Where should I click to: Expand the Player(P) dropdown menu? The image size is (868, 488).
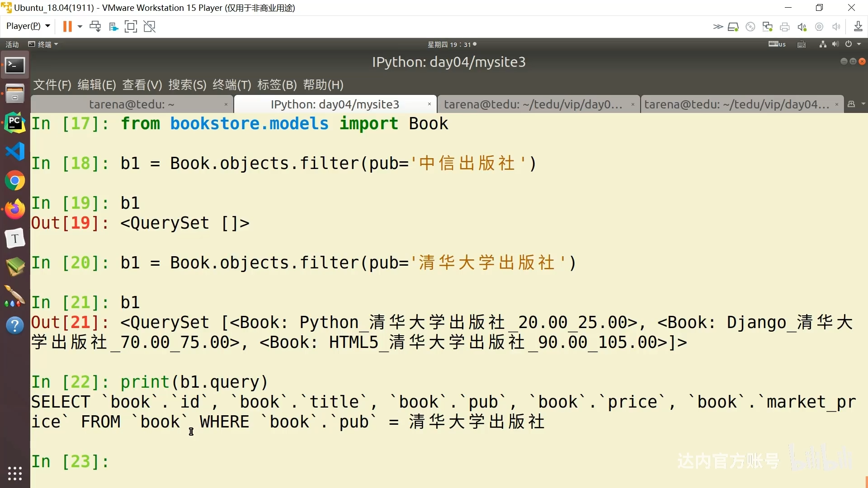point(28,26)
